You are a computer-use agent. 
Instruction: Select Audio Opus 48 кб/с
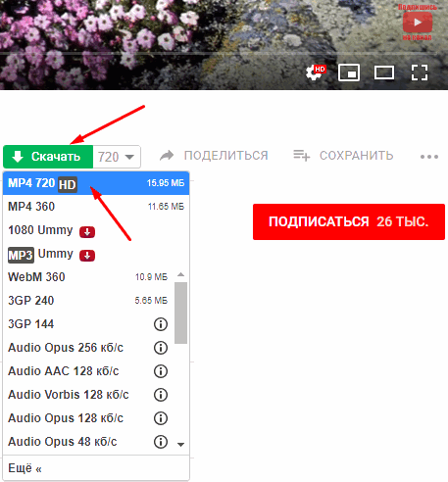click(x=87, y=442)
